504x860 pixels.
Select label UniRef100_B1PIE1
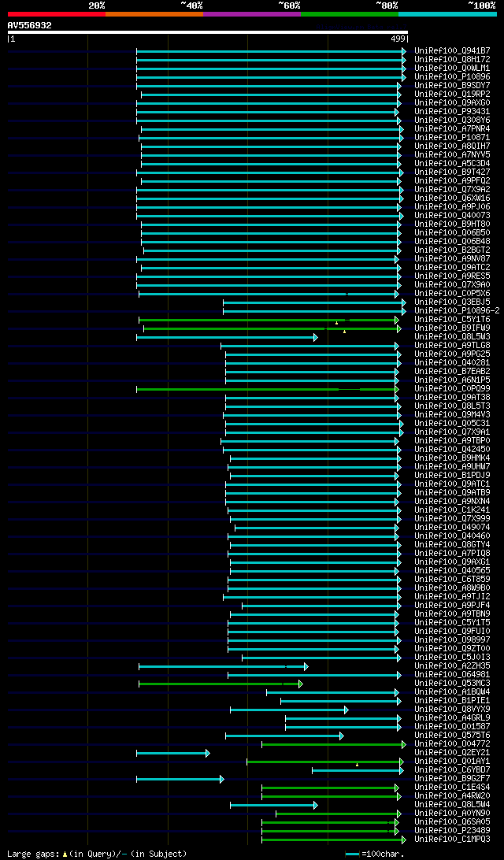click(453, 701)
